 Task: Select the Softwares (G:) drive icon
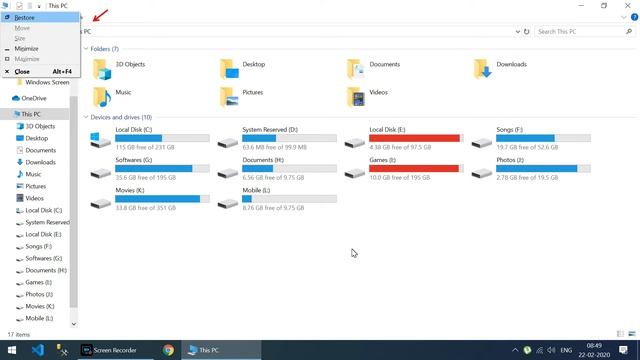coord(100,173)
